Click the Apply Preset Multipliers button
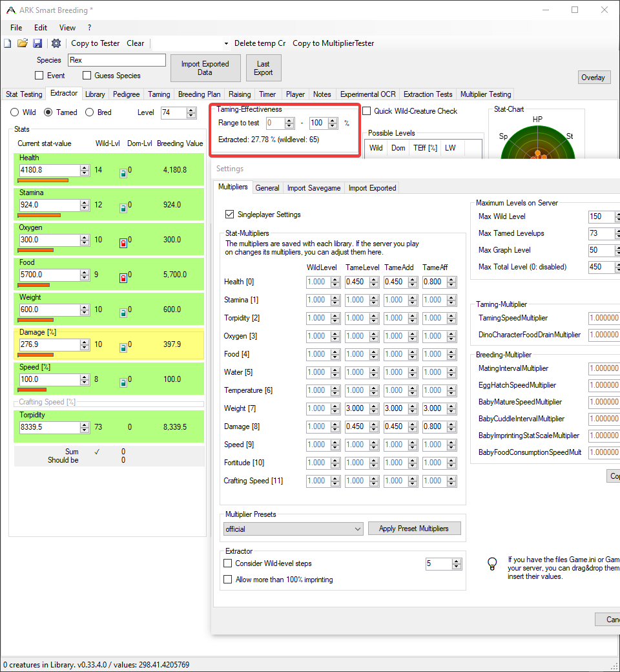This screenshot has width=620, height=672. [415, 529]
